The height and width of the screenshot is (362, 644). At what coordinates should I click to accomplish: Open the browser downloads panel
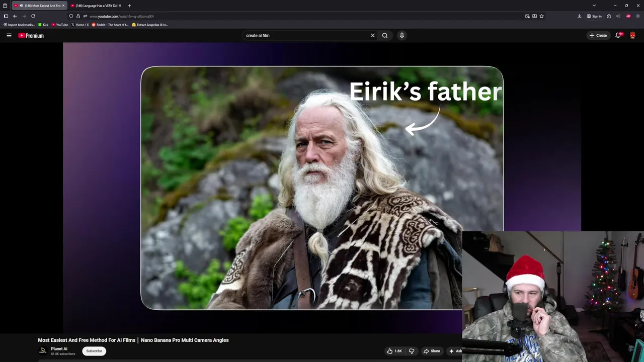pos(580,16)
